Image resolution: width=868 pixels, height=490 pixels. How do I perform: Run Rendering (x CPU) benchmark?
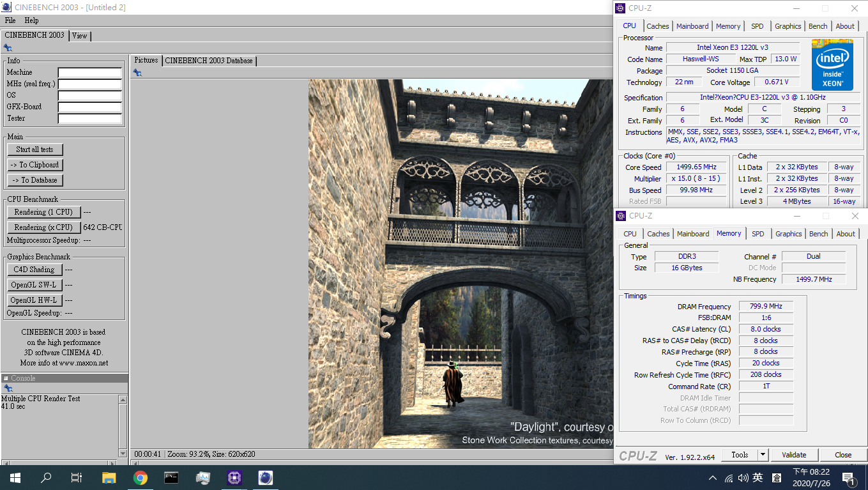coord(43,227)
